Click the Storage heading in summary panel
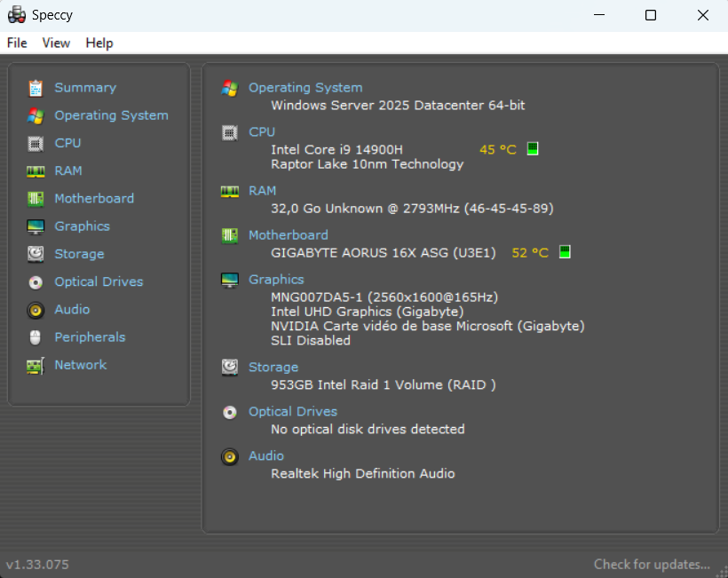The width and height of the screenshot is (728, 578). [x=273, y=368]
